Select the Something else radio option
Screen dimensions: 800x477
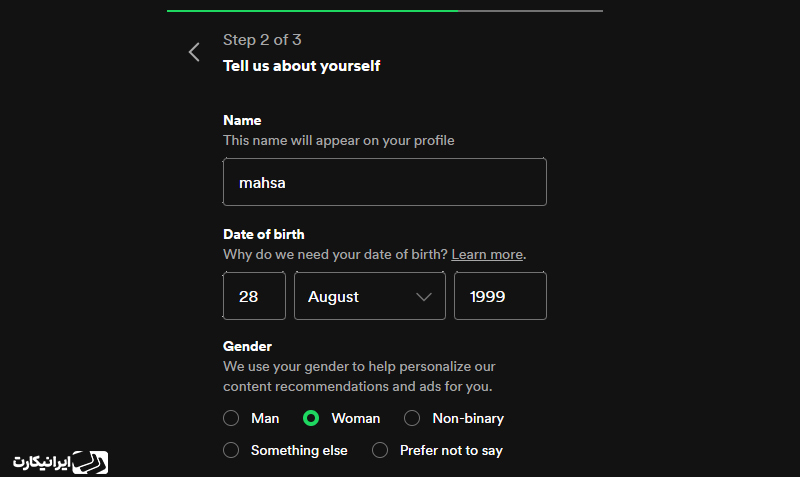(x=231, y=450)
